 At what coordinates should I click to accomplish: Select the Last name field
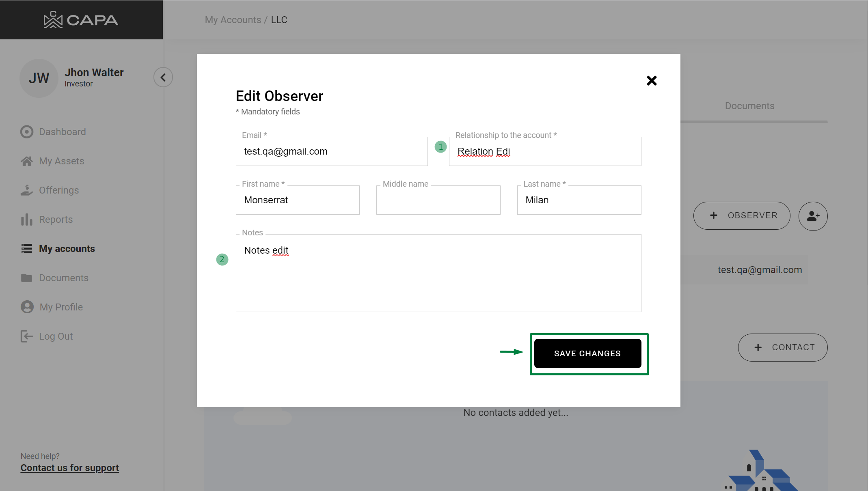(x=579, y=200)
